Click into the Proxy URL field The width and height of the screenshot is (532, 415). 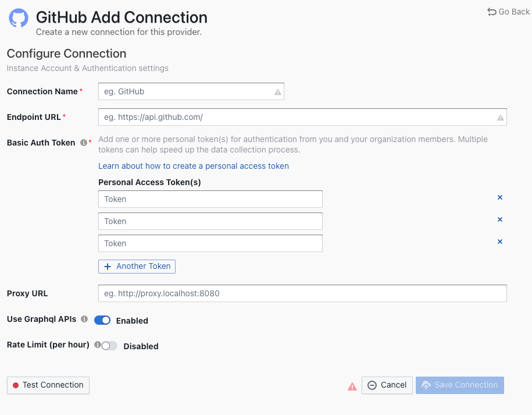pos(302,293)
